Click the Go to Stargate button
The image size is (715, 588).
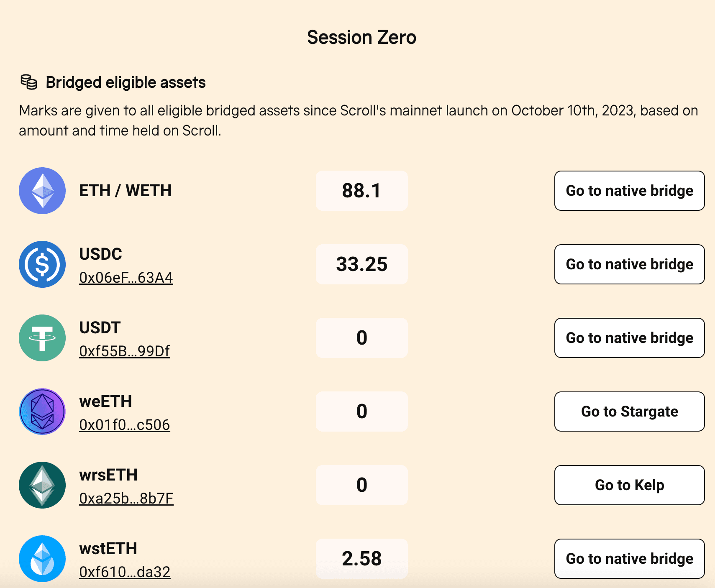[x=630, y=412]
